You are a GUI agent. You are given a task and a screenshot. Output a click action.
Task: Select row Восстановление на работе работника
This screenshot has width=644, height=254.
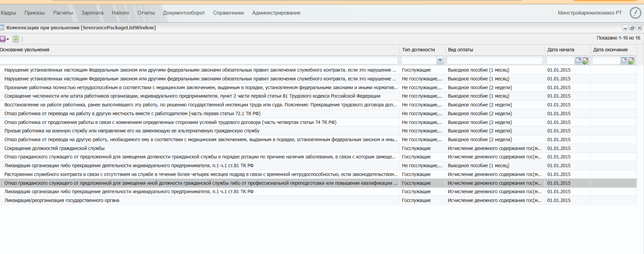(318, 105)
